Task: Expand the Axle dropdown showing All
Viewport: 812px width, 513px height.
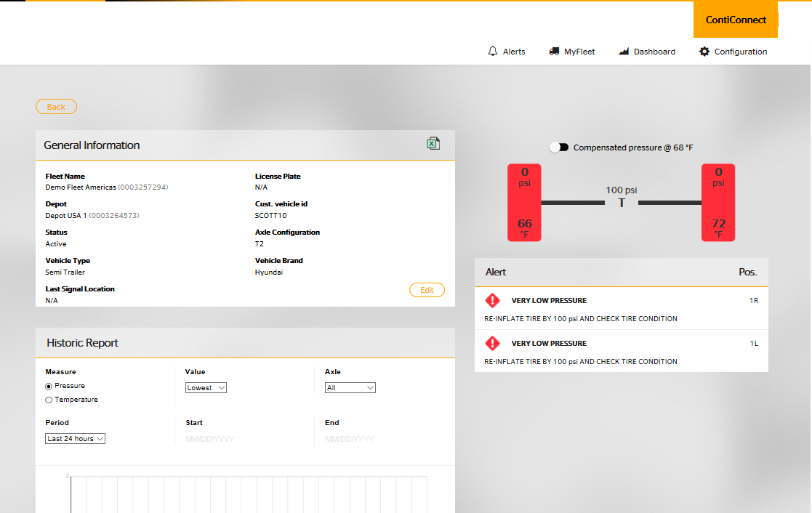Action: pos(350,388)
